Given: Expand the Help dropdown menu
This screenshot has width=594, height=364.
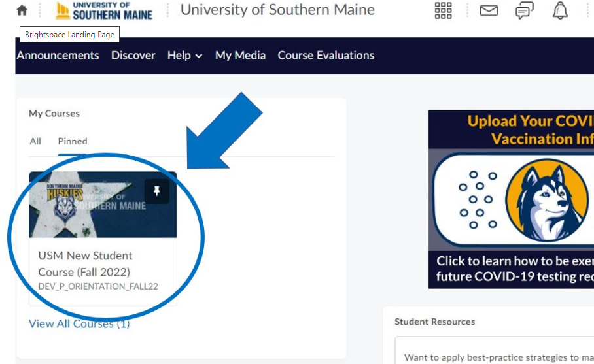Looking at the screenshot, I should [184, 56].
